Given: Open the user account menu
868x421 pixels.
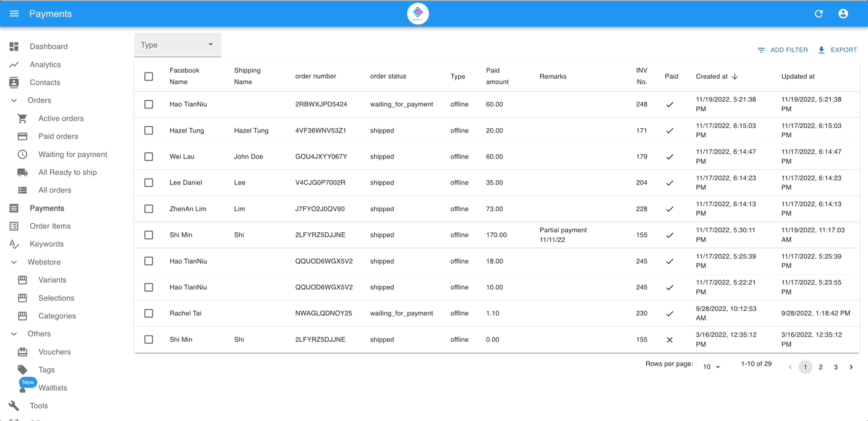Looking at the screenshot, I should pyautogui.click(x=843, y=13).
